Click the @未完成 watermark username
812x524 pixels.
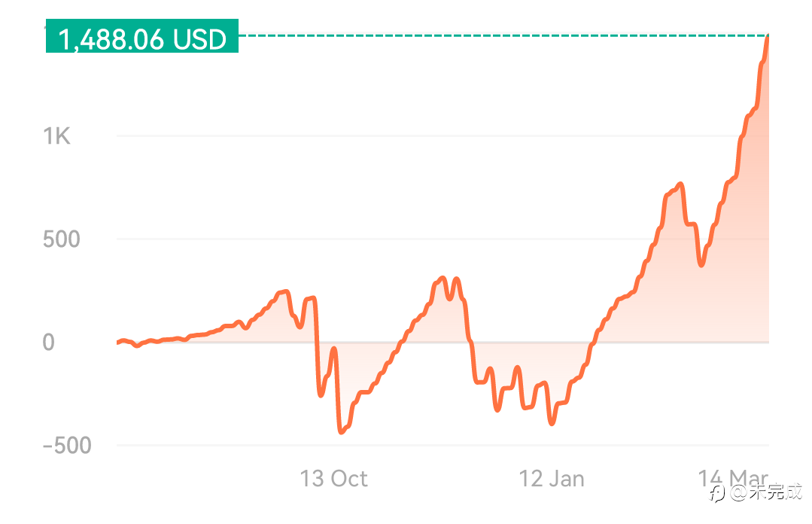coord(766,494)
